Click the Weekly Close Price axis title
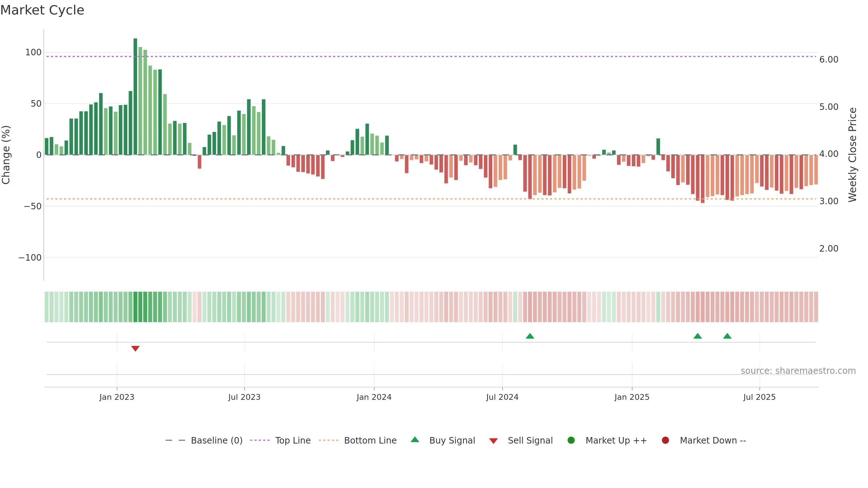868x488 pixels. click(x=852, y=155)
